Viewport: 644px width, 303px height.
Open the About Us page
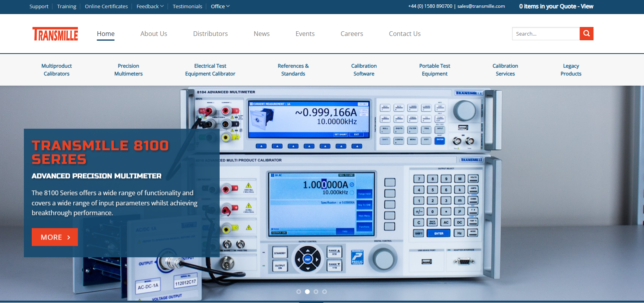tap(154, 34)
